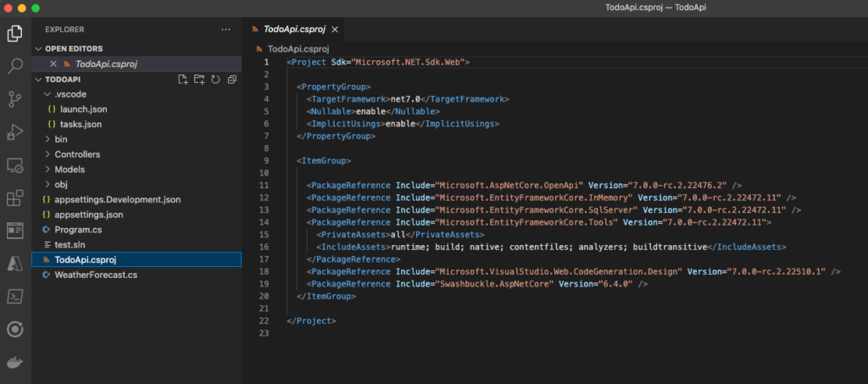Click the IncludeAssets runtime value text
The height and width of the screenshot is (384, 868).
pyautogui.click(x=549, y=247)
